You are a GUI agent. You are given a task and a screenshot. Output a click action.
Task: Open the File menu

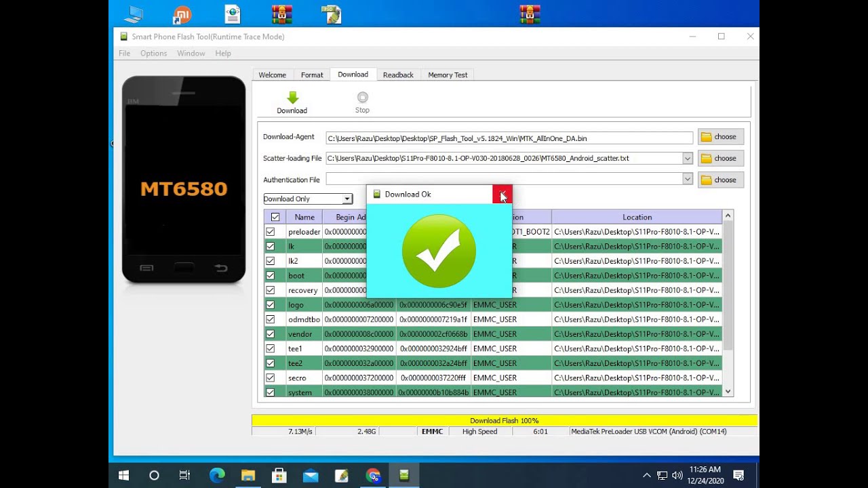(125, 53)
